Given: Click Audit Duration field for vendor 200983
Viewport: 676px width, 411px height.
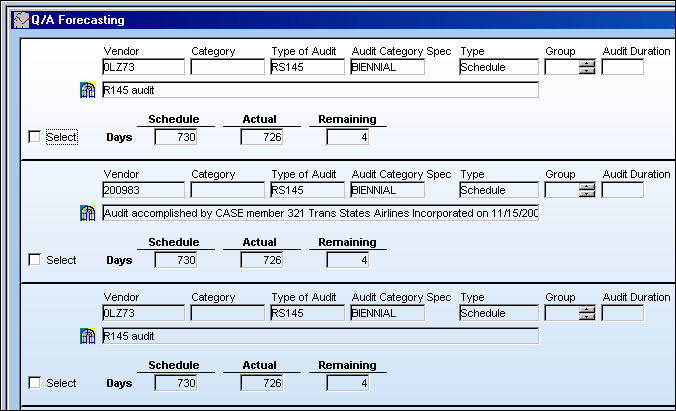Looking at the screenshot, I should click(x=623, y=190).
